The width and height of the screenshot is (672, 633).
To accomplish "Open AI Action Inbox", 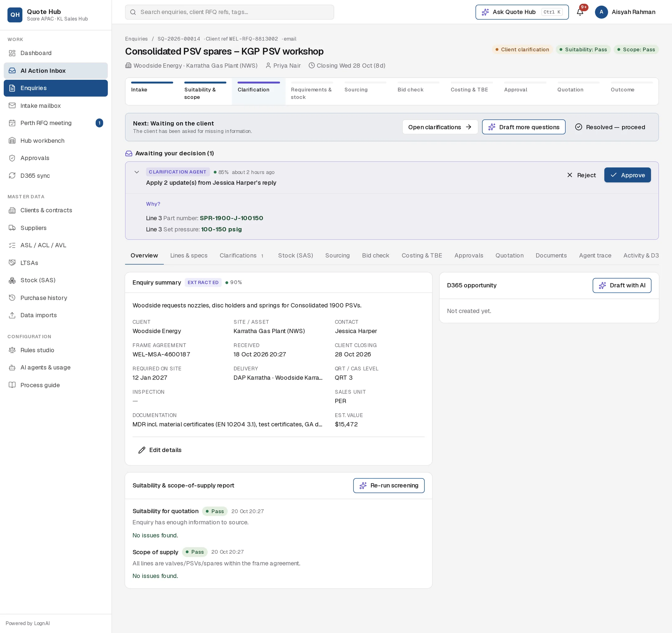I will point(56,71).
